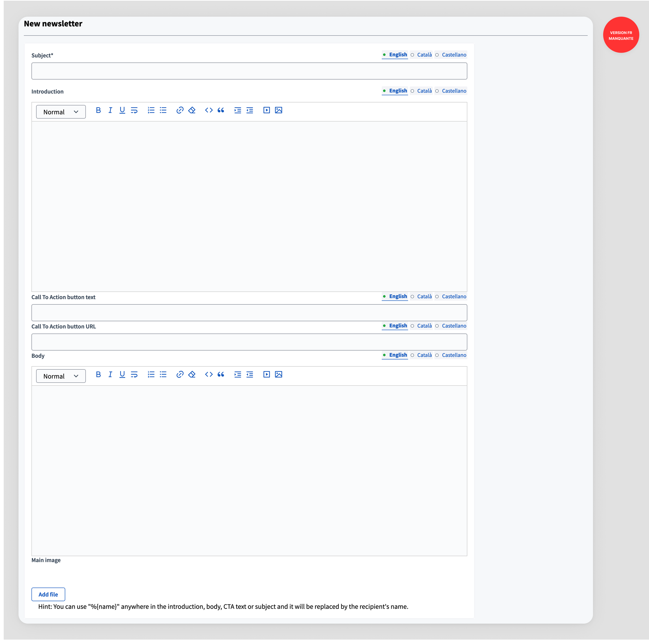649x644 pixels.
Task: Clear formatting with Body eraser icon
Action: click(192, 374)
